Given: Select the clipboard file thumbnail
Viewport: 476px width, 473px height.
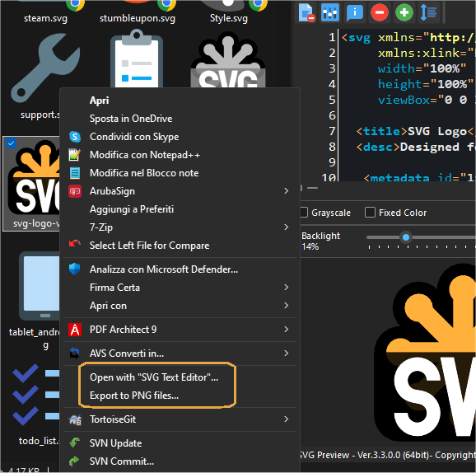Looking at the screenshot, I should pyautogui.click(x=137, y=59).
